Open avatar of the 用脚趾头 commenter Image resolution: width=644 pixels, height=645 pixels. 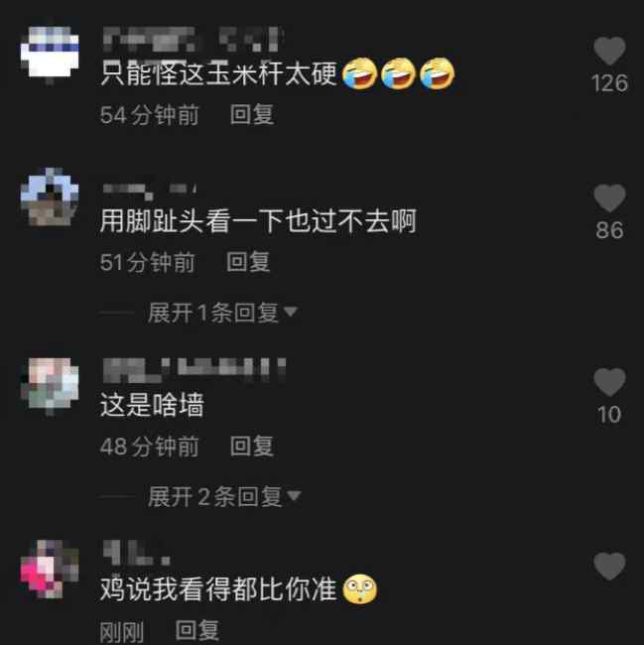50,196
